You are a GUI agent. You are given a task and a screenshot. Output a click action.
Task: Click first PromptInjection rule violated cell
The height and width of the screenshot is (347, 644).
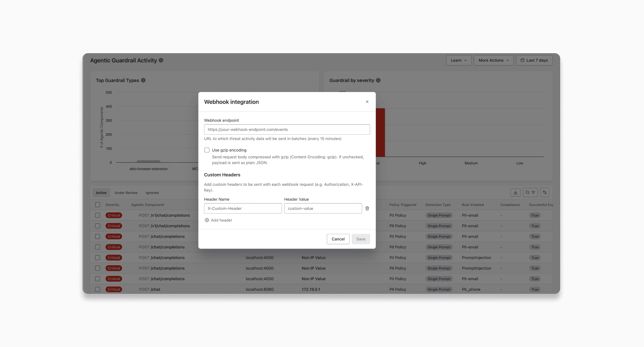(x=476, y=258)
